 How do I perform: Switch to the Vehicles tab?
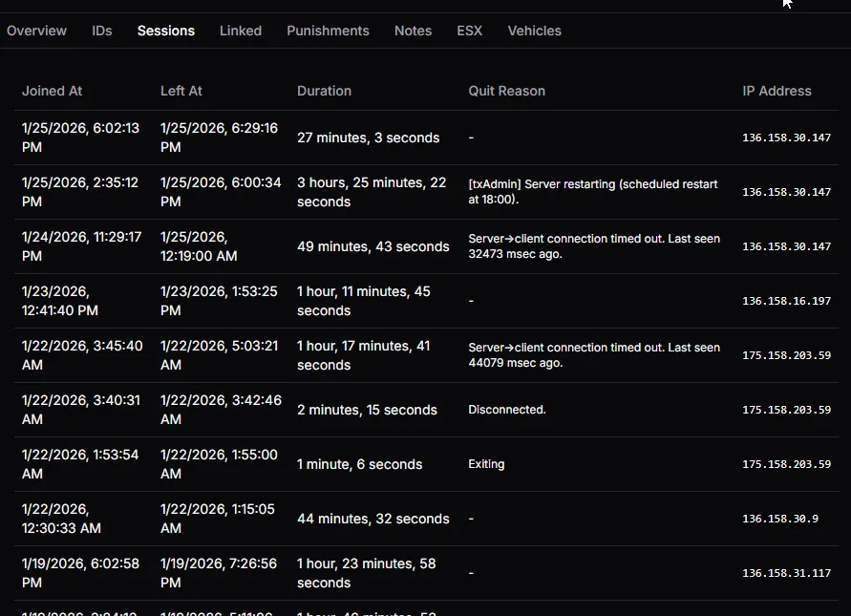[x=534, y=31]
